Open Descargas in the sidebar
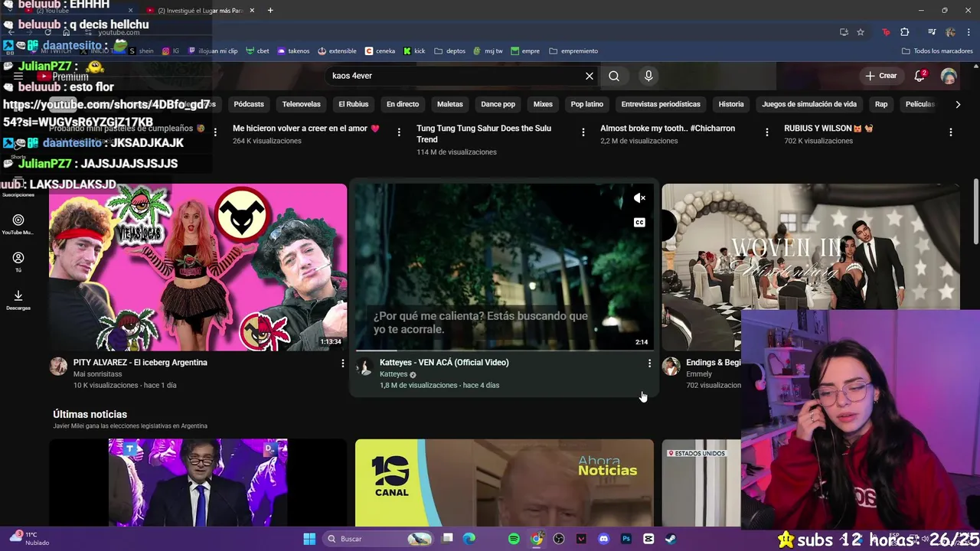 pos(18,300)
